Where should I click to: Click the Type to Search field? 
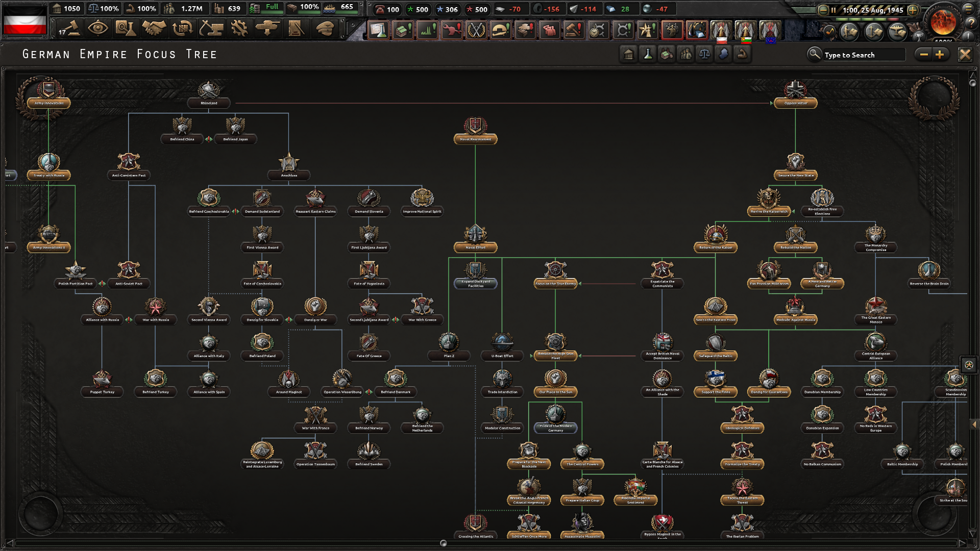(864, 55)
